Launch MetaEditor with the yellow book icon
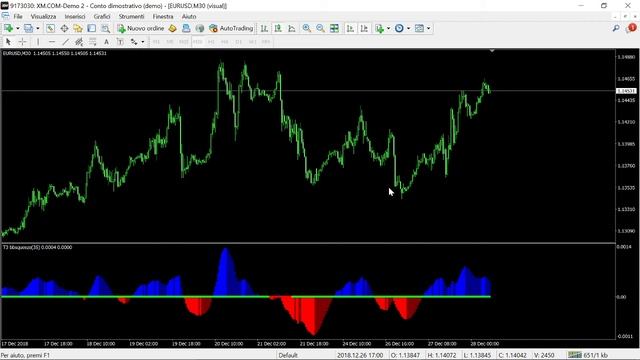The height and width of the screenshot is (360, 640). [x=173, y=28]
